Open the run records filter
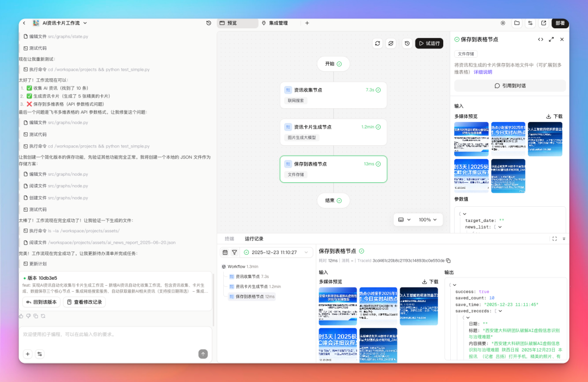 coord(234,252)
